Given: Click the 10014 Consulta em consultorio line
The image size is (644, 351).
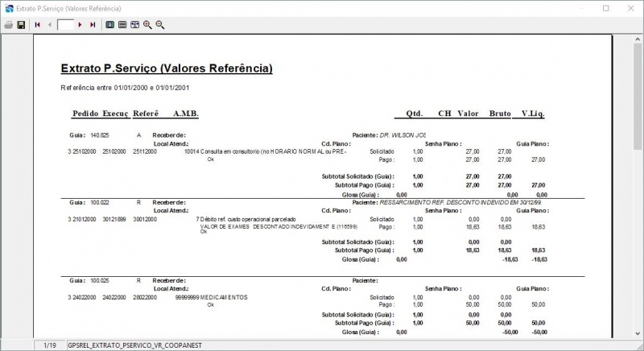Looking at the screenshot, I should point(266,151).
